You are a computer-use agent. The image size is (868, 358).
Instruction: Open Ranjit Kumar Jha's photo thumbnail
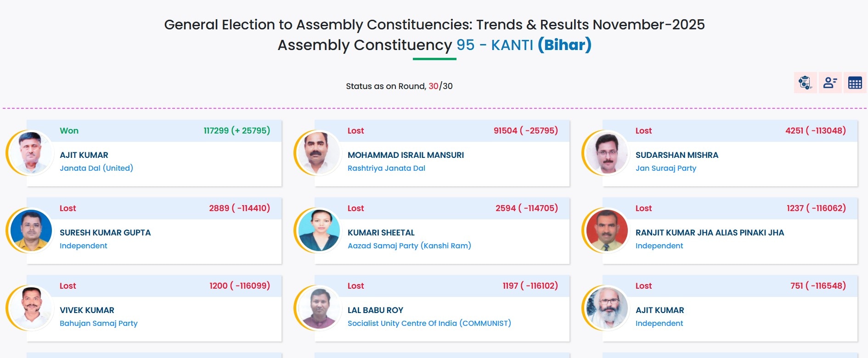[x=607, y=230]
